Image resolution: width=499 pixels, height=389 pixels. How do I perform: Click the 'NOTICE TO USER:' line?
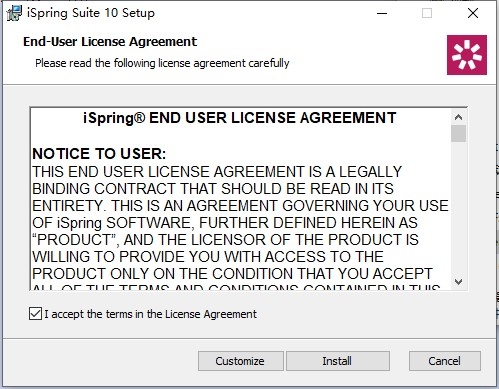99,154
